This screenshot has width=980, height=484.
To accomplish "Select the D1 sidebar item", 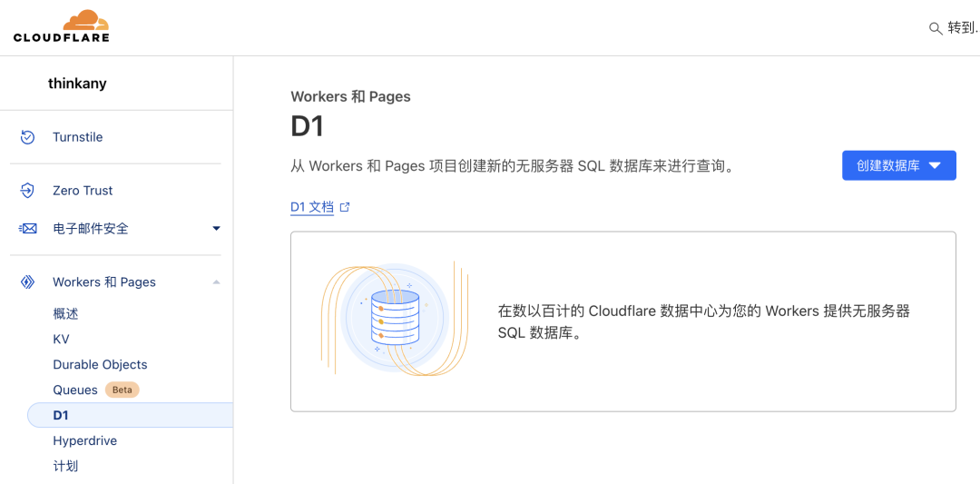I will [130, 415].
